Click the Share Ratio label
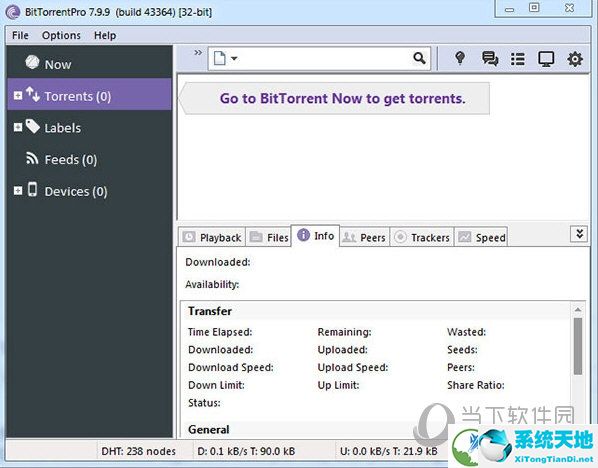This screenshot has width=598, height=468. 476,385
